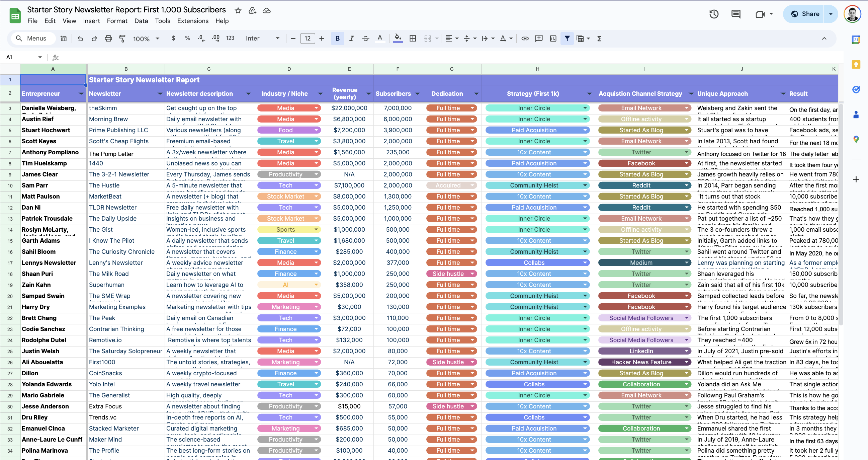
Task: Open theSkimm Media industry dropdown
Action: [316, 108]
